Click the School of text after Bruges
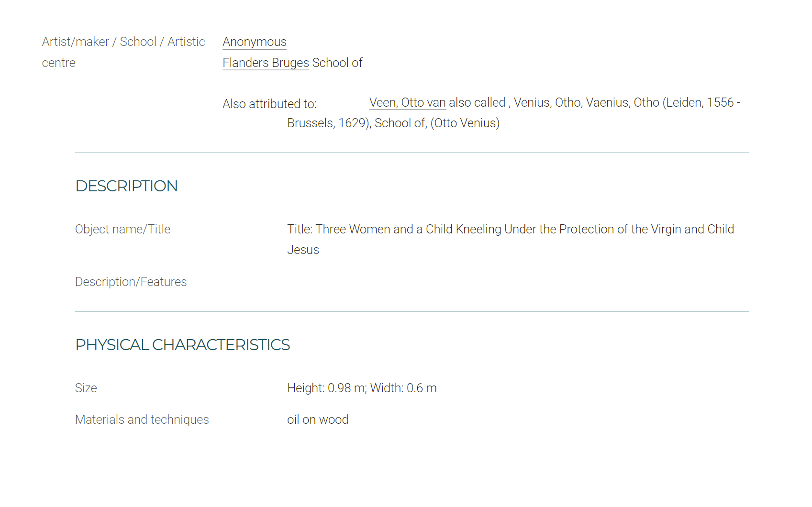 [x=337, y=63]
